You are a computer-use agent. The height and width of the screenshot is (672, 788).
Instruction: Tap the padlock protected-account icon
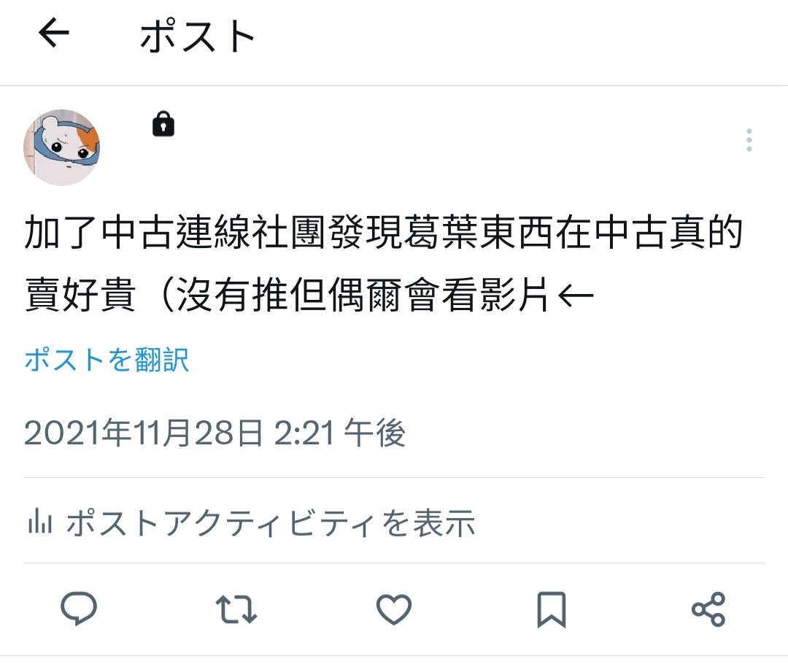pos(163,124)
